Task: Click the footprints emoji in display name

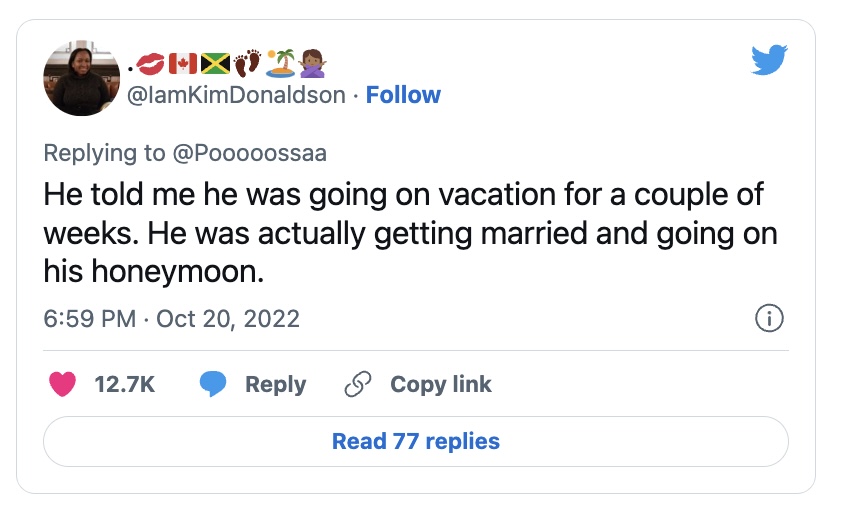Action: tap(246, 65)
